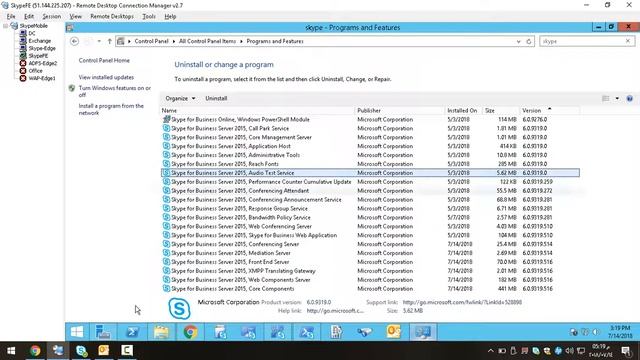This screenshot has width=640, height=360.
Task: Sort list by Installed On column
Action: click(x=463, y=111)
